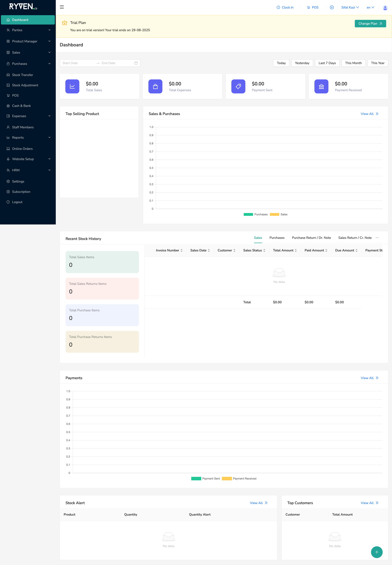Click the Change Plan button

click(370, 24)
